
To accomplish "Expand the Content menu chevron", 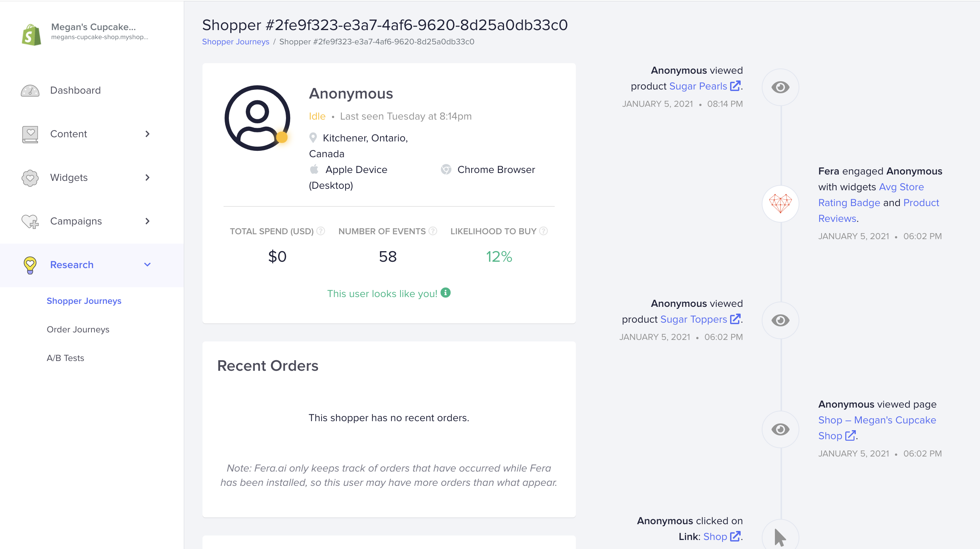I will coord(148,134).
